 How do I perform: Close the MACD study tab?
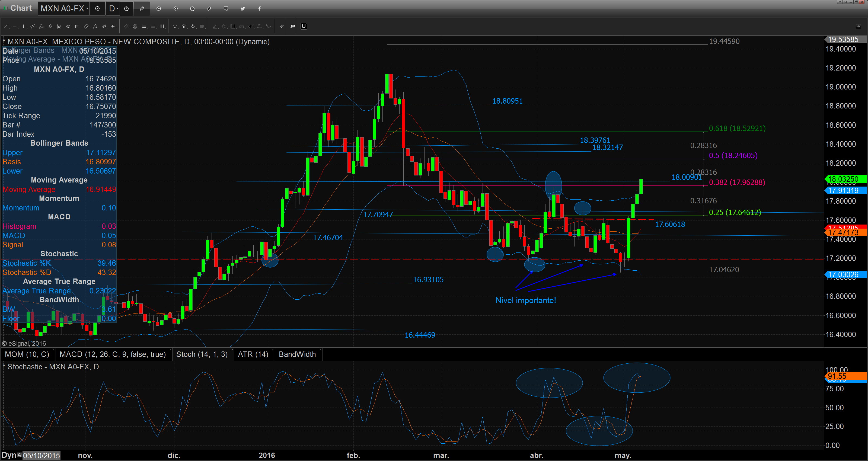[170, 350]
